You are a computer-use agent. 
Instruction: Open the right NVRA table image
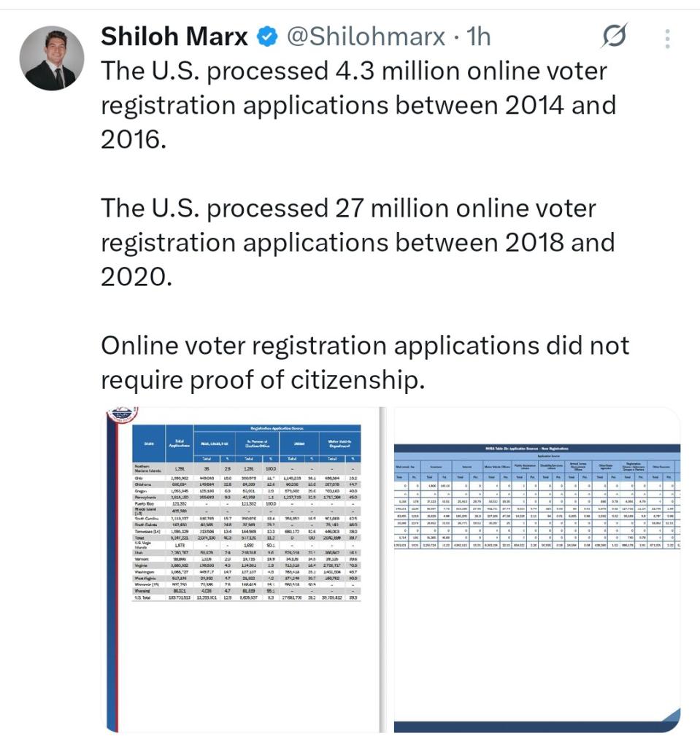click(537, 569)
